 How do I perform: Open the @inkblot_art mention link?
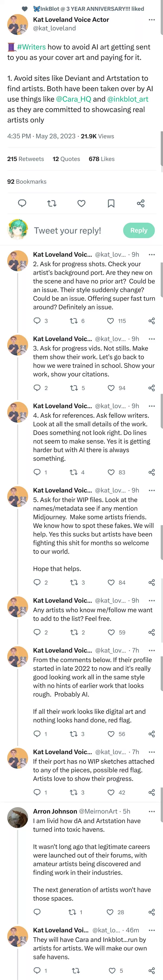[x=128, y=99]
